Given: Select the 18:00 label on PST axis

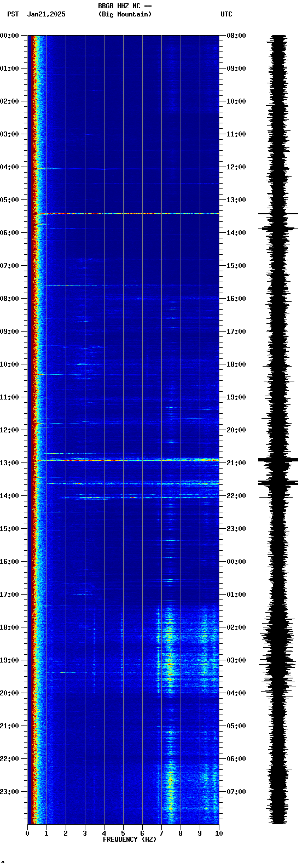Looking at the screenshot, I should click(9, 627).
